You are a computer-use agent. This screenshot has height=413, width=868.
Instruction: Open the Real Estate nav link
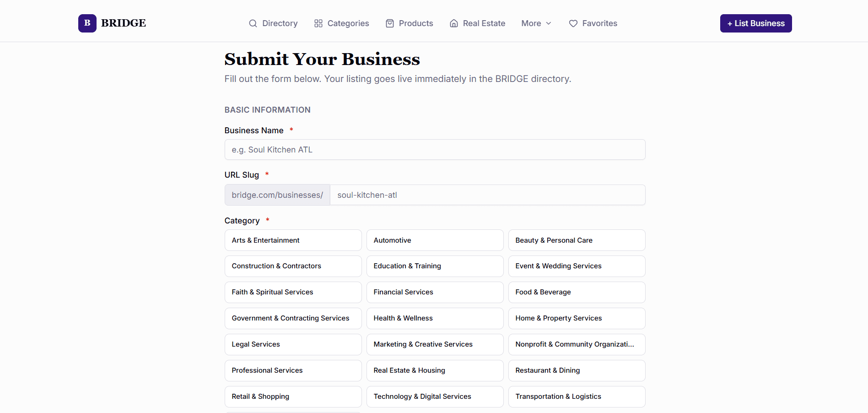(x=477, y=23)
